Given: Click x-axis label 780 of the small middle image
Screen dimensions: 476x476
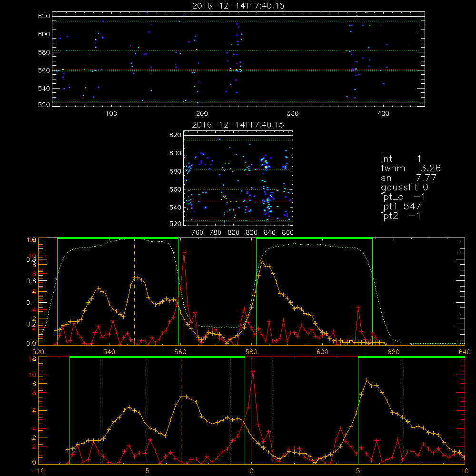Looking at the screenshot, I should coord(216,233).
